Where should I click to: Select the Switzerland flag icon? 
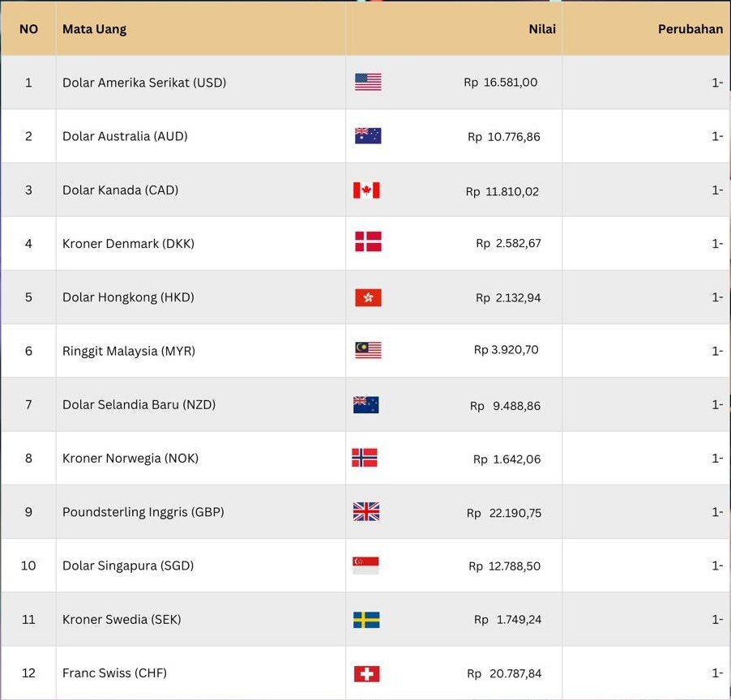pyautogui.click(x=366, y=673)
